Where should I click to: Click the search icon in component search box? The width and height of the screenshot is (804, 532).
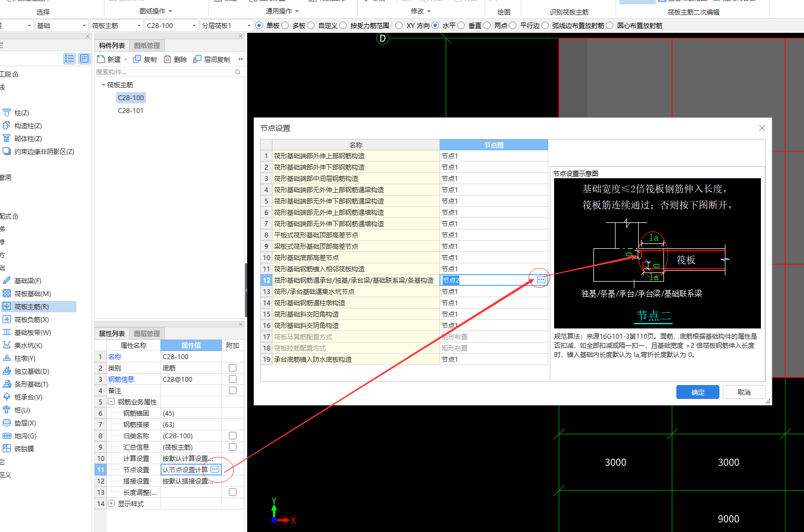pos(238,72)
